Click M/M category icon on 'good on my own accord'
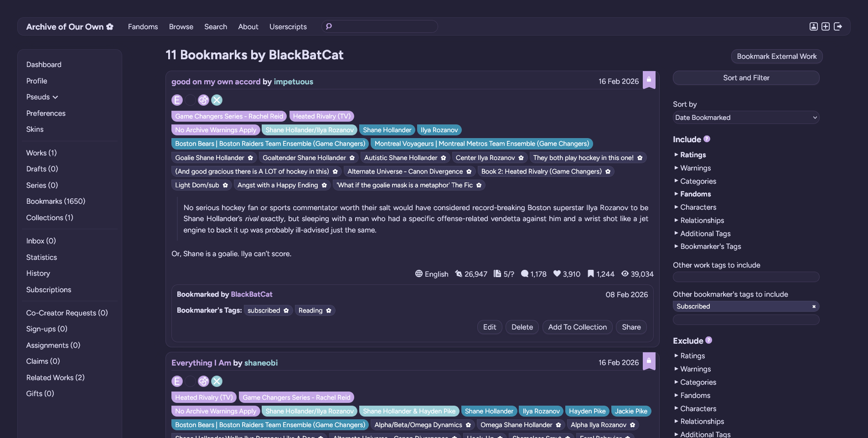The height and width of the screenshot is (438, 868). (x=203, y=100)
